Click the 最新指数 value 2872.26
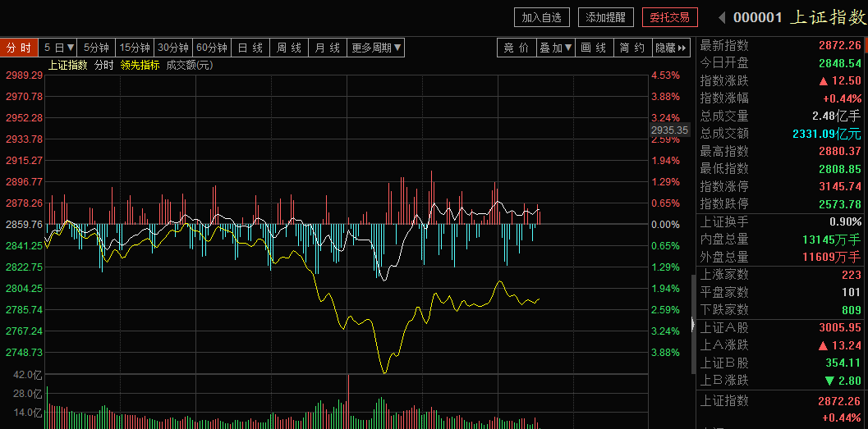The width and height of the screenshot is (868, 429). tap(840, 46)
